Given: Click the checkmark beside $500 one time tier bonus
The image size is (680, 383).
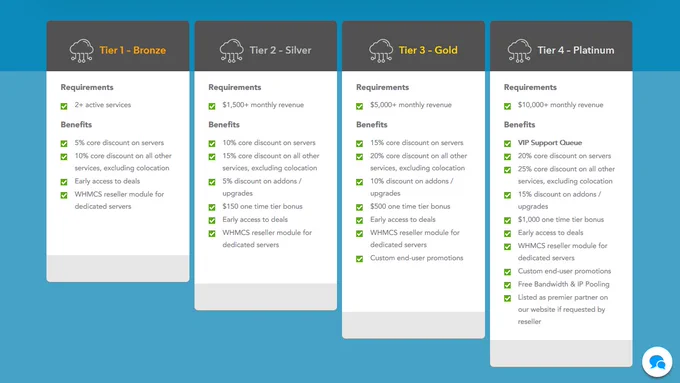Looking at the screenshot, I should [x=360, y=207].
